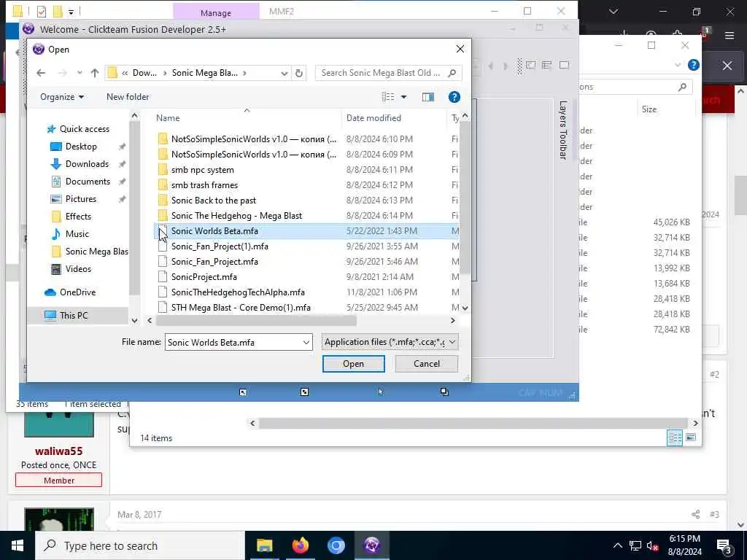
Task: Select the smb trash frames folder
Action: (x=204, y=185)
